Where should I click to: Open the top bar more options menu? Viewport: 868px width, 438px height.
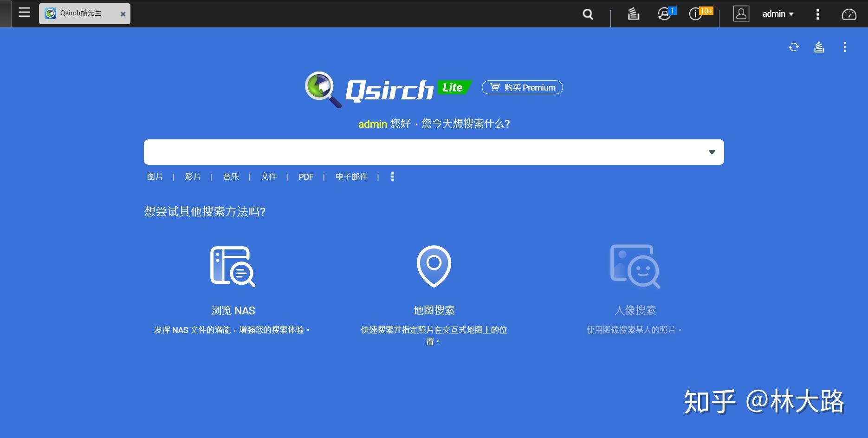817,14
